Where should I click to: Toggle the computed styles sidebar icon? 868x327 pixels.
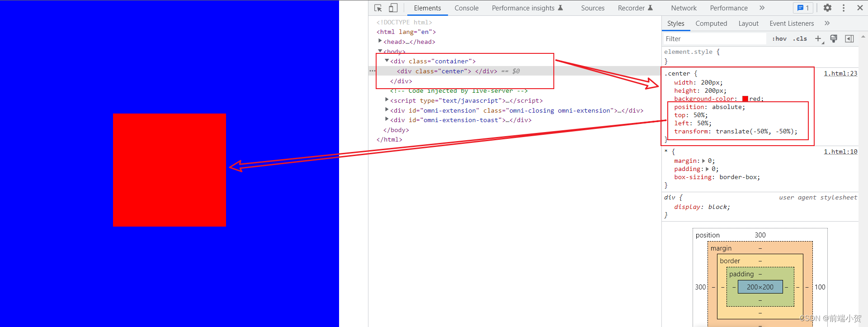coord(849,38)
